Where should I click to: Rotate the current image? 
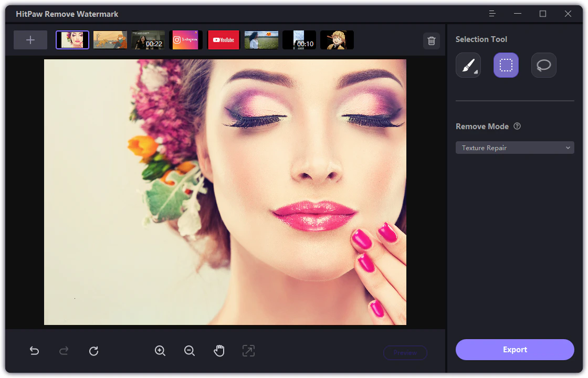[93, 351]
